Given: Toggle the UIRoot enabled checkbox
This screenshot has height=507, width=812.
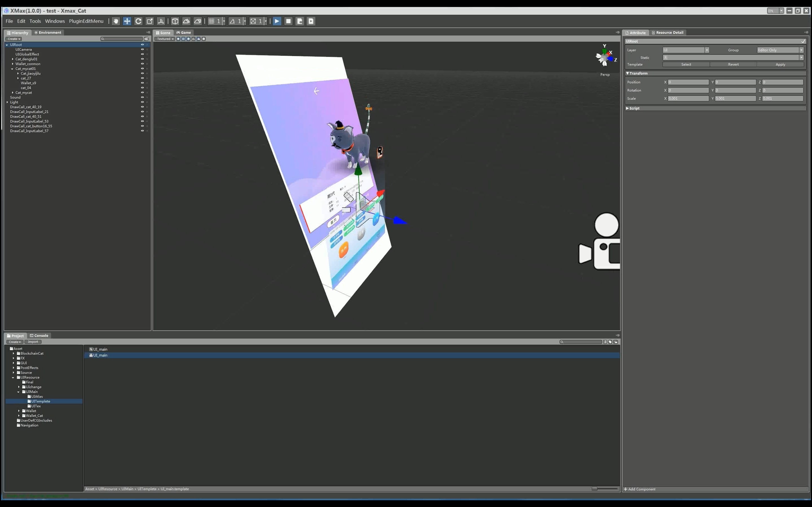Looking at the screenshot, I should (x=803, y=41).
